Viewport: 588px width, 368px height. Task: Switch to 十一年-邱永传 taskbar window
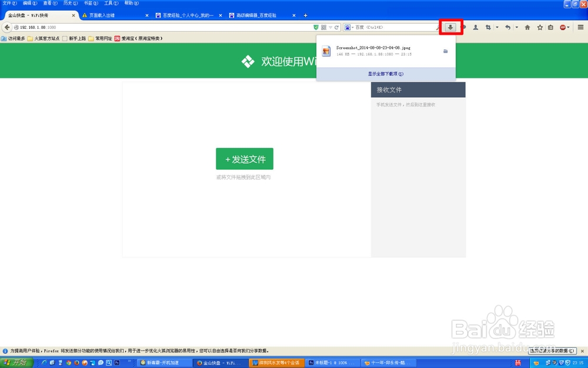coord(389,363)
